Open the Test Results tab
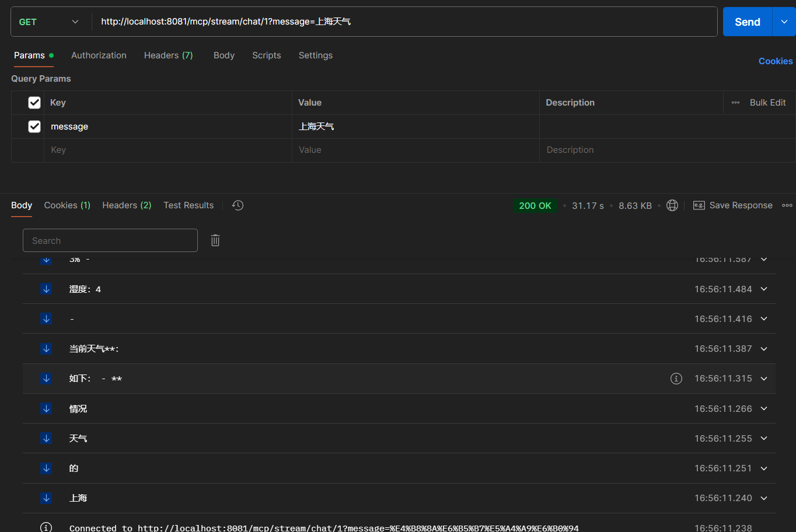This screenshot has height=532, width=796. pyautogui.click(x=188, y=205)
